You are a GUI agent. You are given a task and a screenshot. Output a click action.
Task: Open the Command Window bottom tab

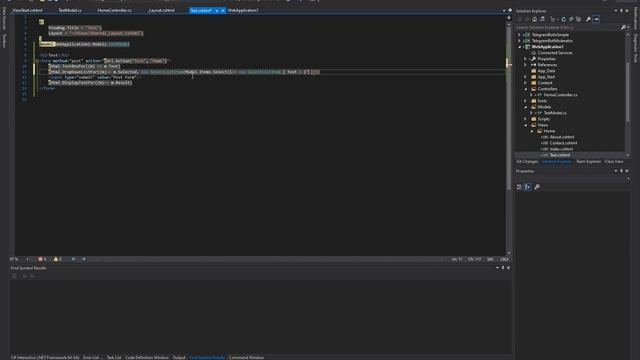246,358
